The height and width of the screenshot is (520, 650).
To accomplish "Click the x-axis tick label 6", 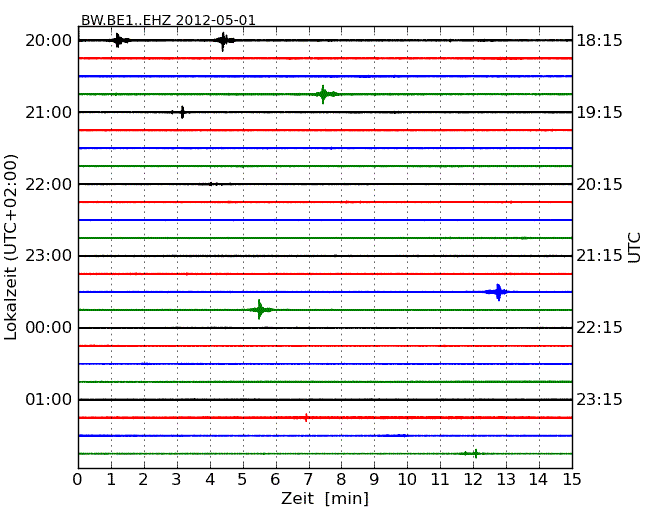I will coord(275,480).
